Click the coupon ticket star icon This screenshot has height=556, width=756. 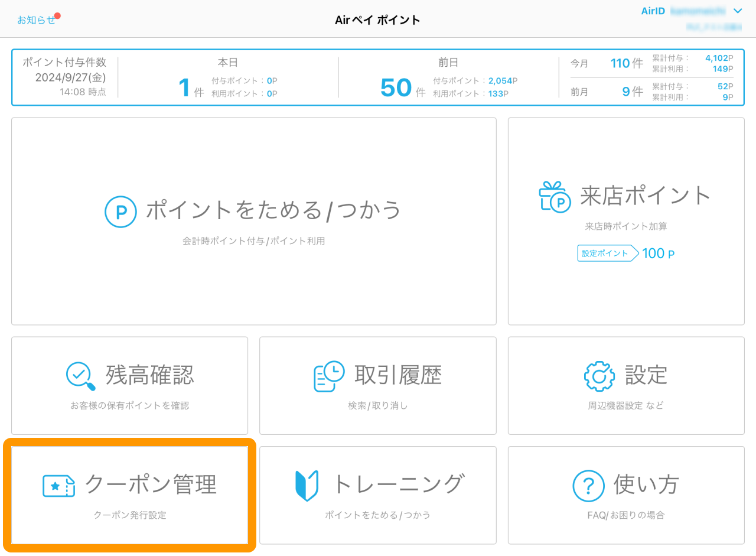pos(59,486)
